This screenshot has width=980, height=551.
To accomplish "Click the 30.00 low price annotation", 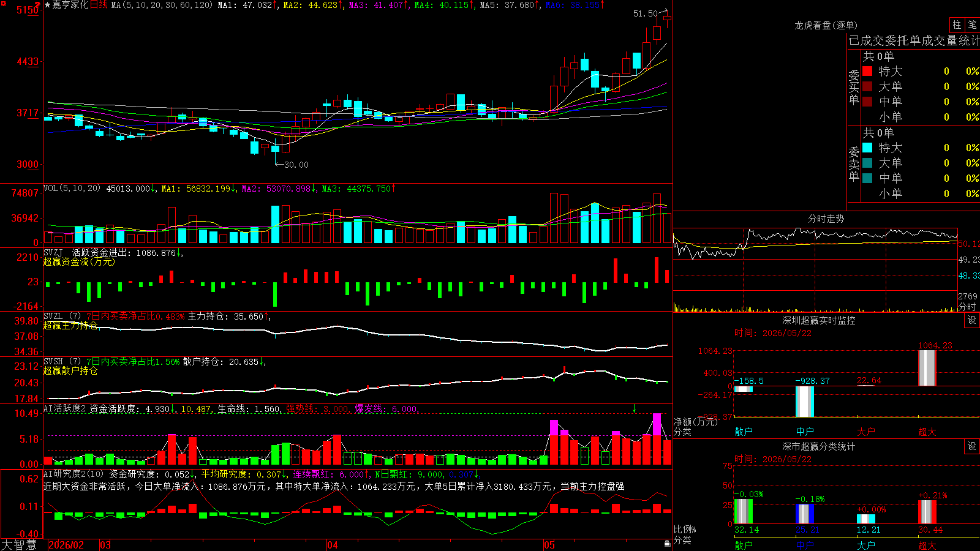I will tap(296, 165).
